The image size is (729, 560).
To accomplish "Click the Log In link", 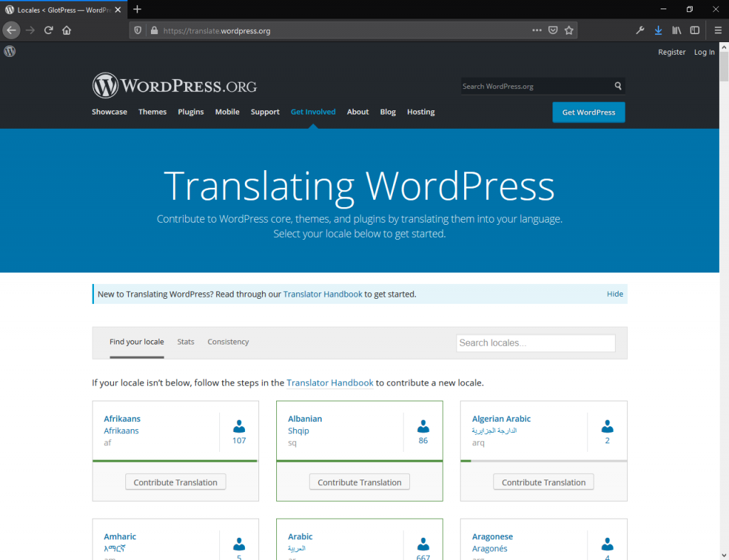I will point(704,52).
